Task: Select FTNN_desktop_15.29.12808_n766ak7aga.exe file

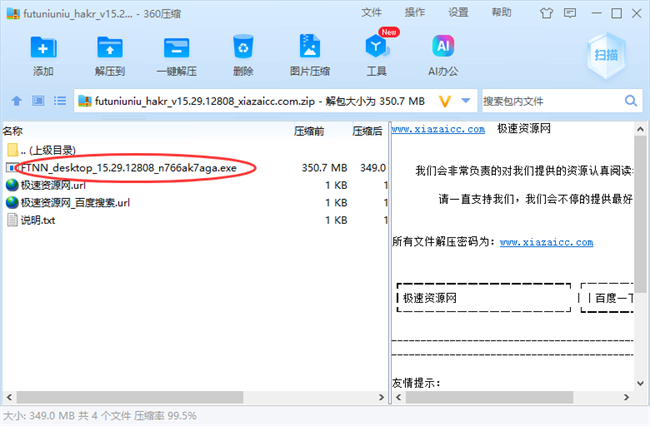Action: 129,168
